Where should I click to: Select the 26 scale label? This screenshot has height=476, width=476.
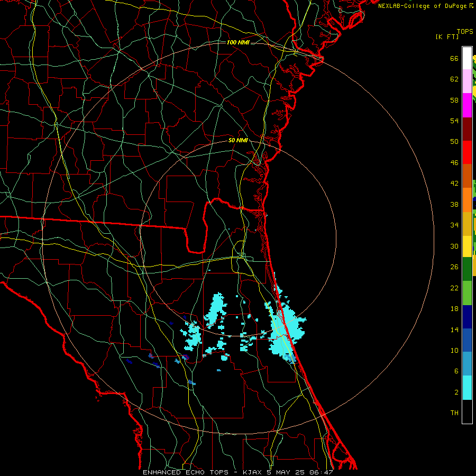tap(454, 267)
